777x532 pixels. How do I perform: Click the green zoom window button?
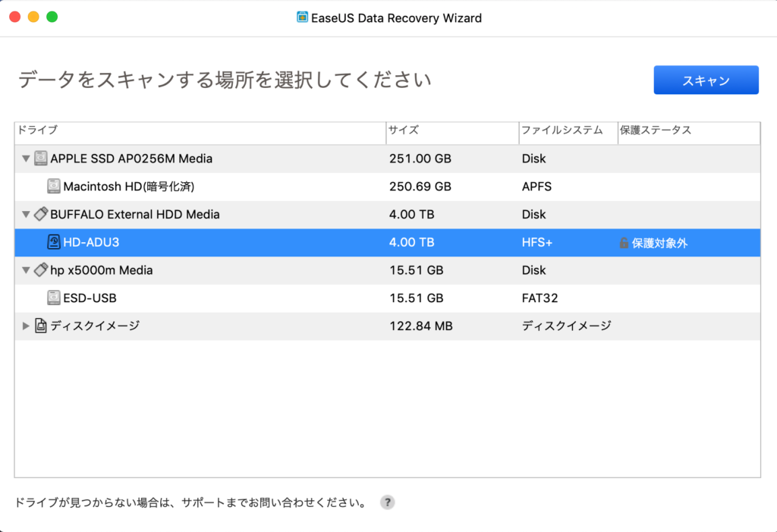[52, 17]
